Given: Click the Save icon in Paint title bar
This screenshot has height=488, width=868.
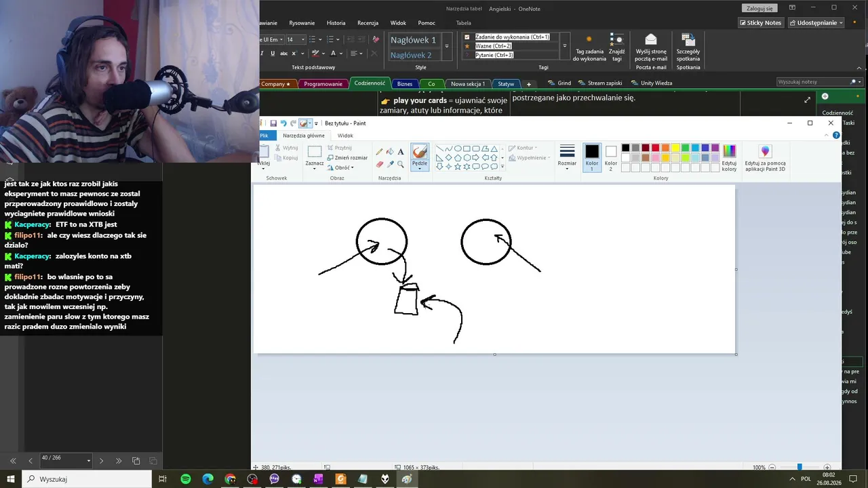Looking at the screenshot, I should coord(273,123).
